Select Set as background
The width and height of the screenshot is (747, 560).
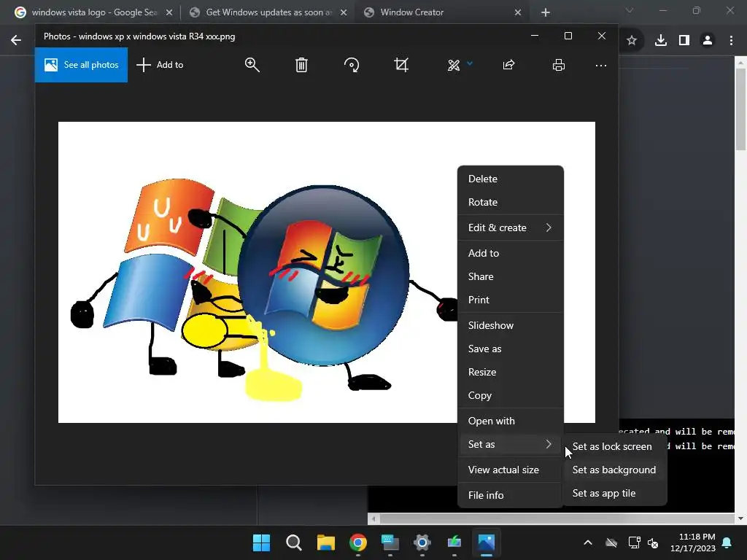click(x=614, y=470)
